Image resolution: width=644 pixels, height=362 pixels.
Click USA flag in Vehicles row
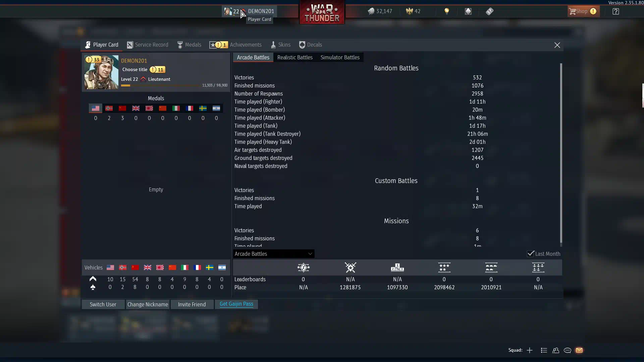110,267
